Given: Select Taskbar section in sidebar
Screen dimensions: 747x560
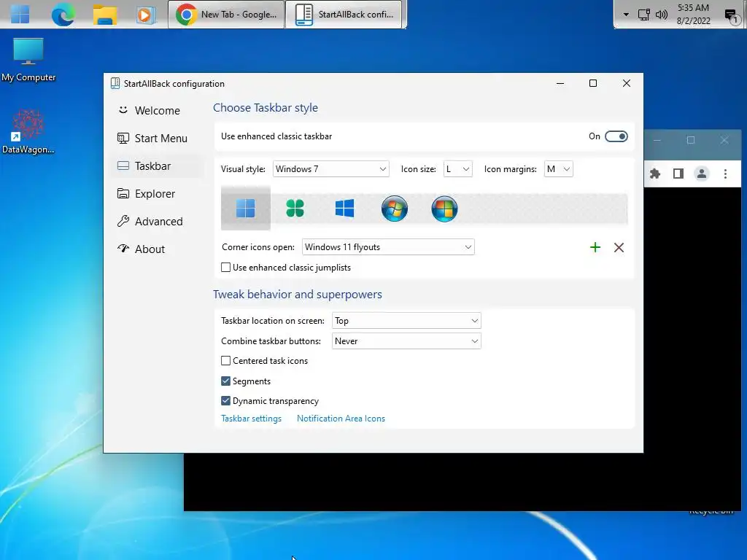Looking at the screenshot, I should tap(157, 166).
